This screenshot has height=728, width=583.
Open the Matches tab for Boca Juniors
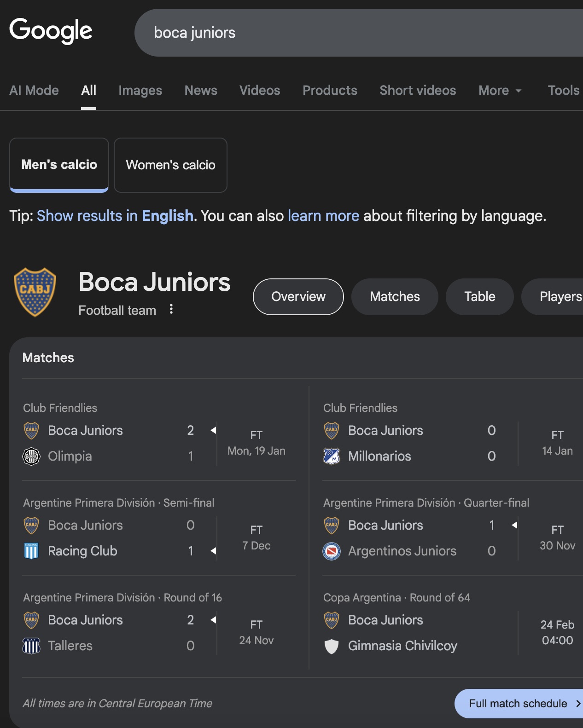[x=395, y=297]
